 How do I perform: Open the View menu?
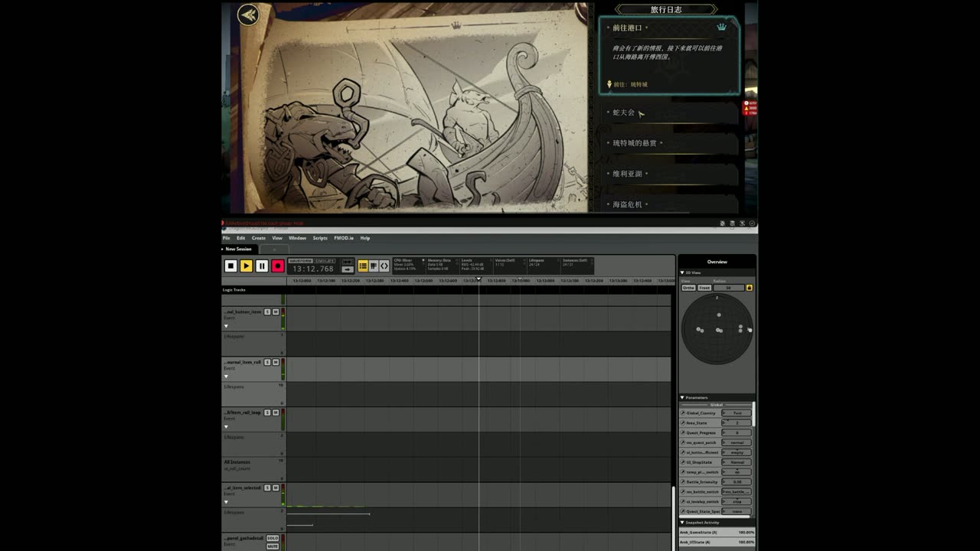click(x=277, y=238)
